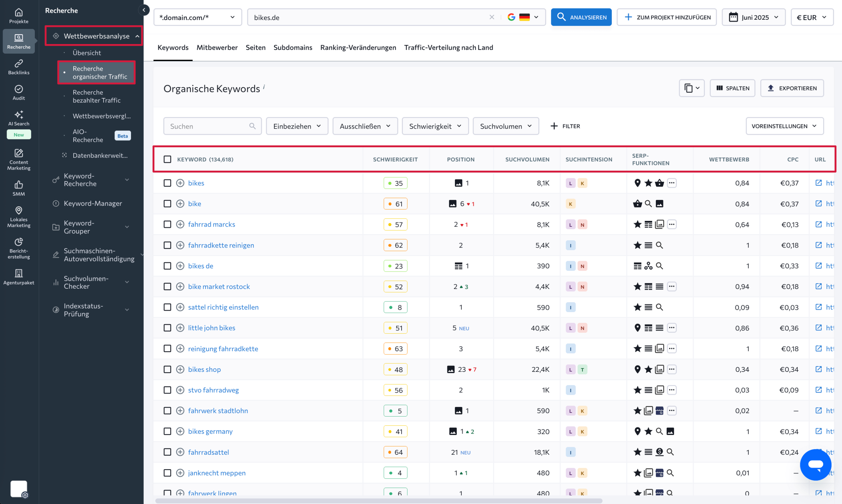Open the Suchvolumen filter dropdown
The width and height of the screenshot is (842, 504).
point(506,126)
